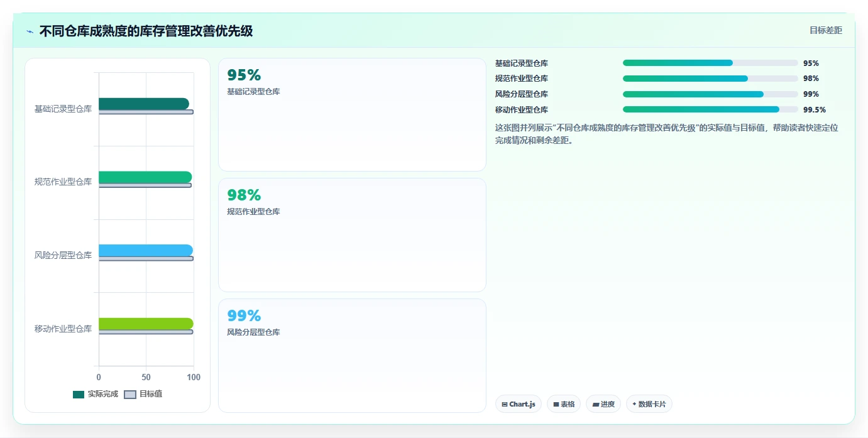Toggle the 实际完成 legend entry
Image resolution: width=868 pixels, height=438 pixels.
coord(96,394)
